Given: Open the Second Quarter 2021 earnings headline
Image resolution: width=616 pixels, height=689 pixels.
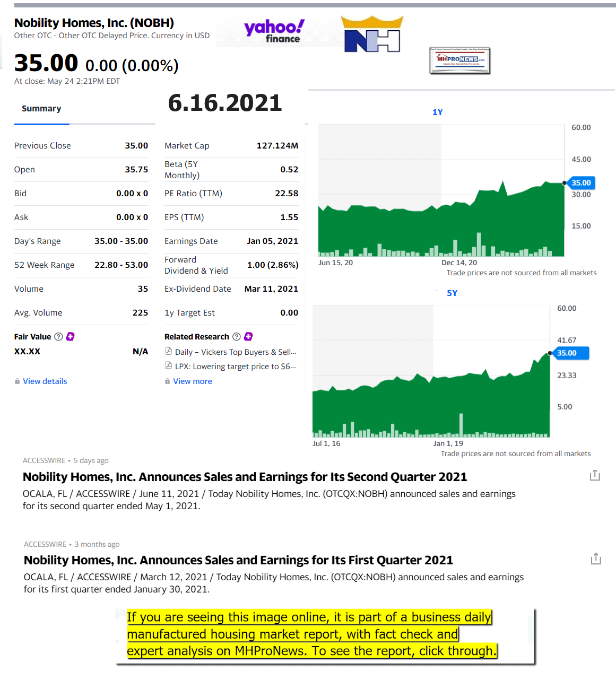Looking at the screenshot, I should [x=245, y=477].
